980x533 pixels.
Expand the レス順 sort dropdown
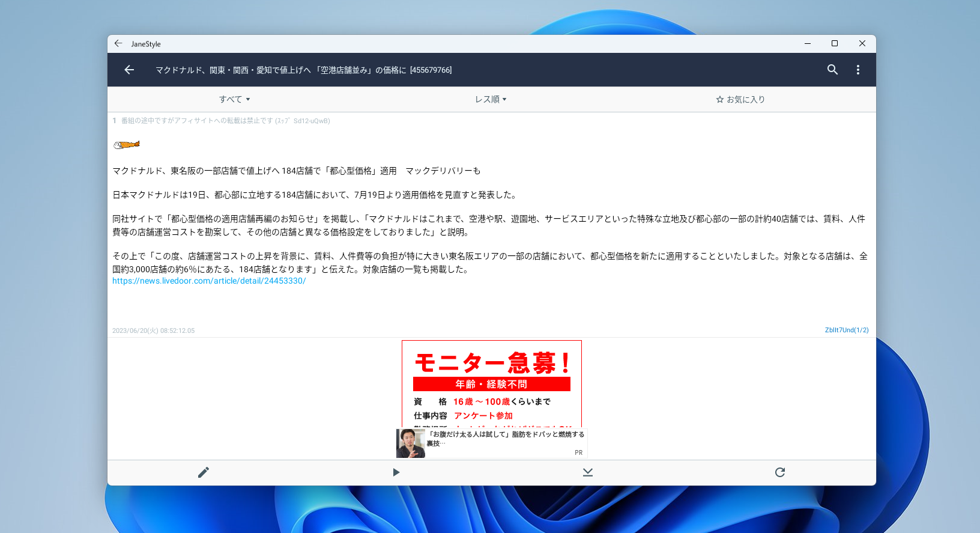click(x=491, y=99)
